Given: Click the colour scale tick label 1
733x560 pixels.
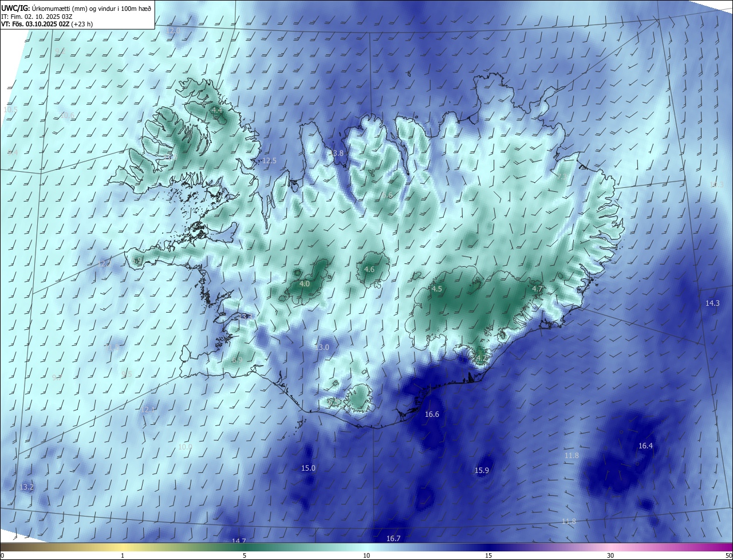Looking at the screenshot, I should click(123, 555).
